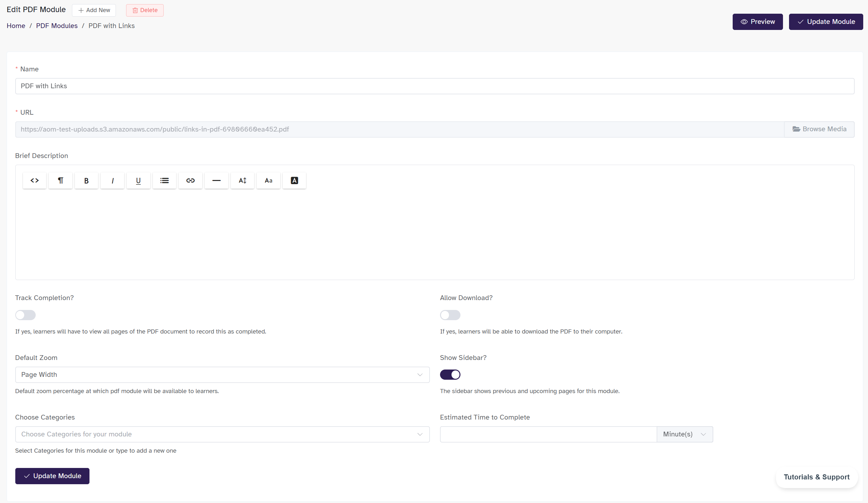Apply italic formatting in description
This screenshot has width=868, height=503.
point(112,181)
